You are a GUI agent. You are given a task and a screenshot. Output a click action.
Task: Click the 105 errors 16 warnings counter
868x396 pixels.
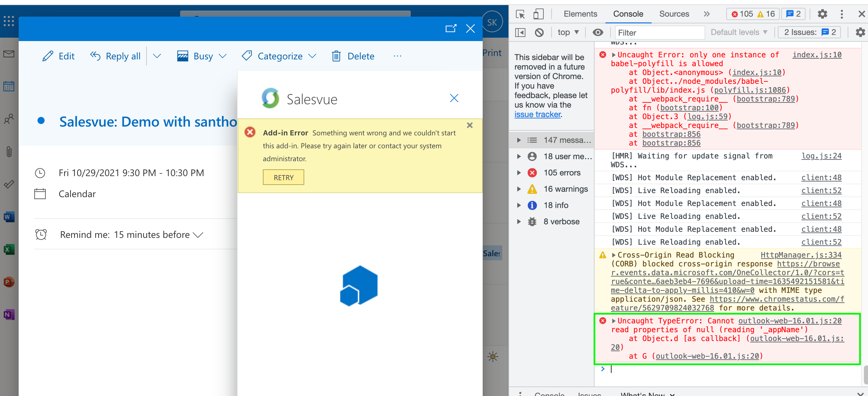pos(753,14)
